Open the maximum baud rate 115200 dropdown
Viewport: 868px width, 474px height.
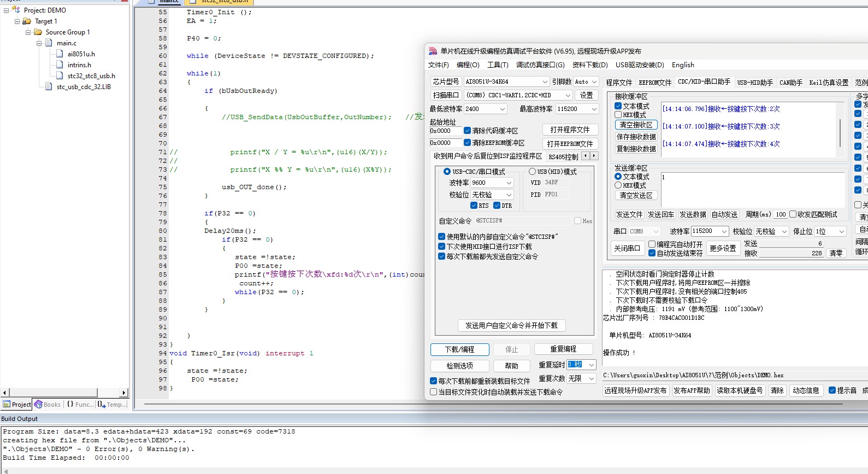click(594, 109)
